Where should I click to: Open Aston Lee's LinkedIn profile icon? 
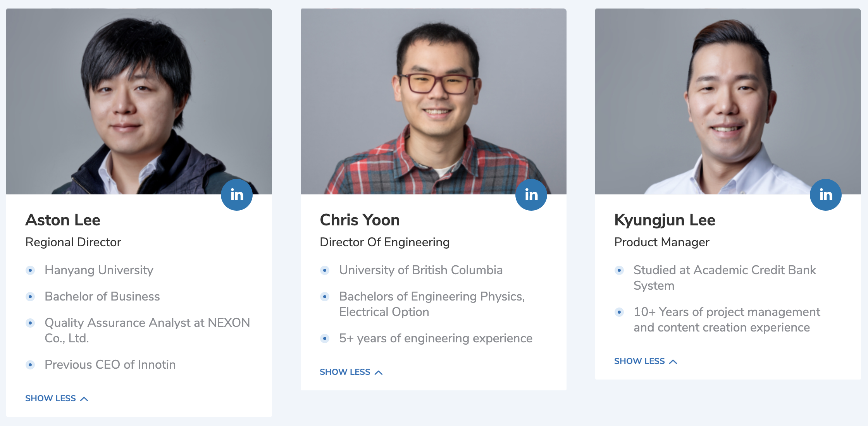236,194
